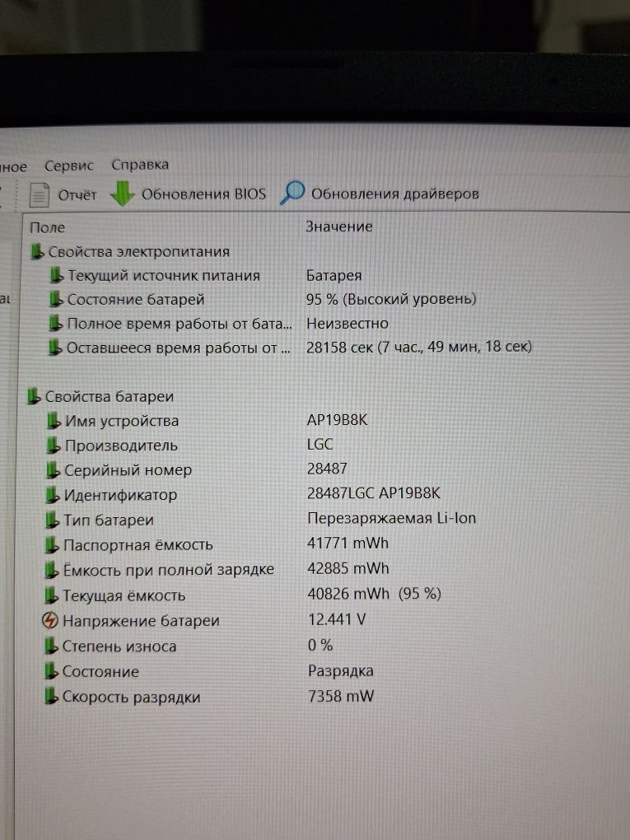The width and height of the screenshot is (630, 840).
Task: Click icon beside Идентификатор
Action: [53, 496]
